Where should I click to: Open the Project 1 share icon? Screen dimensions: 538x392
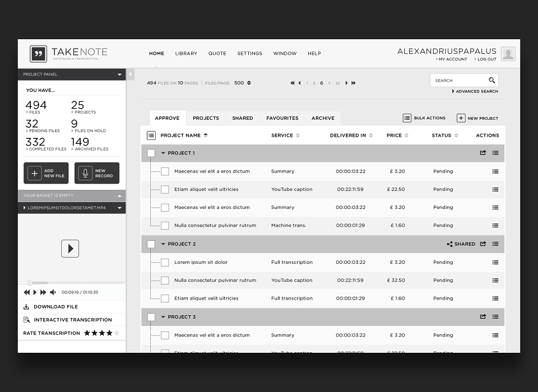483,153
